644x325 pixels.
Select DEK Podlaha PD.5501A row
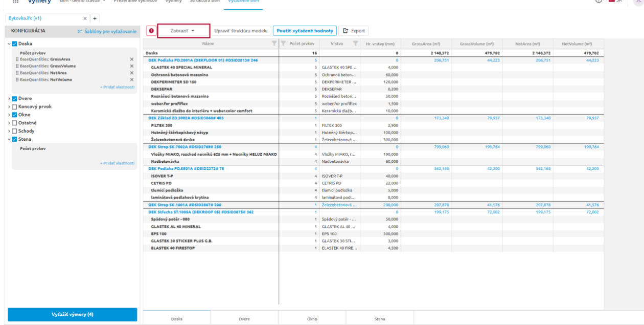(x=373, y=168)
